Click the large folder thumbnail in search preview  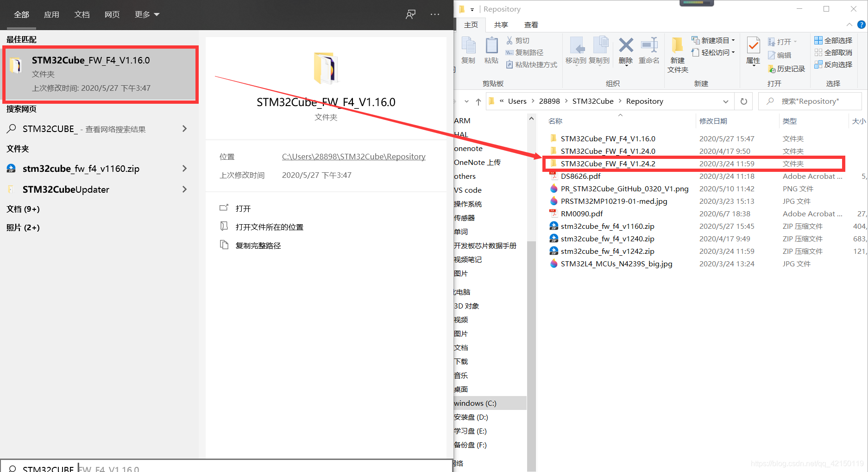coord(326,68)
